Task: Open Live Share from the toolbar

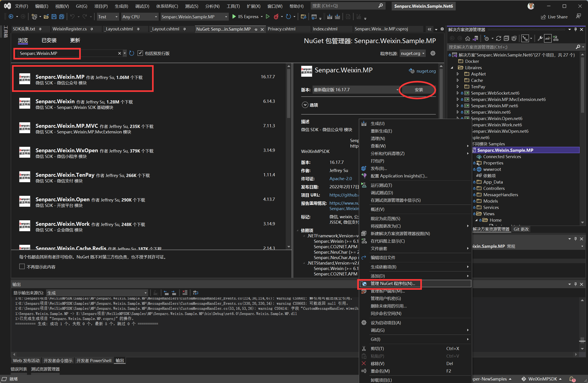Action: 554,17
